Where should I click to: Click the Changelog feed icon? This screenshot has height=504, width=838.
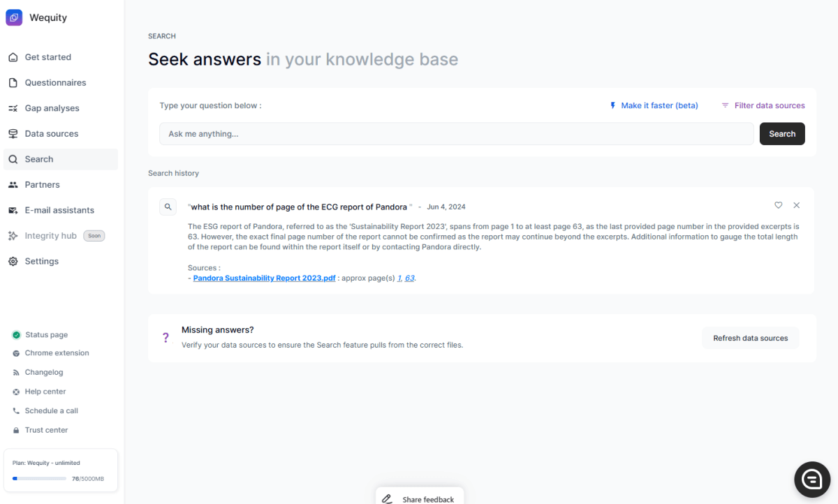tap(16, 372)
